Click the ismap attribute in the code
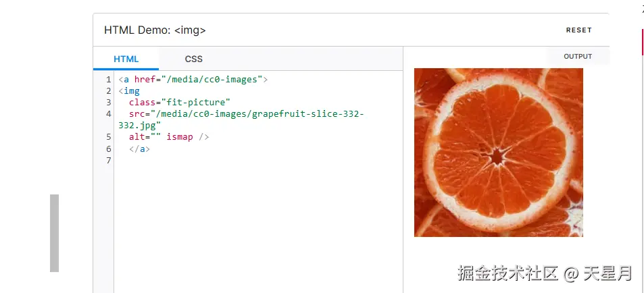Viewport: 644px width, 293px height. tap(180, 137)
